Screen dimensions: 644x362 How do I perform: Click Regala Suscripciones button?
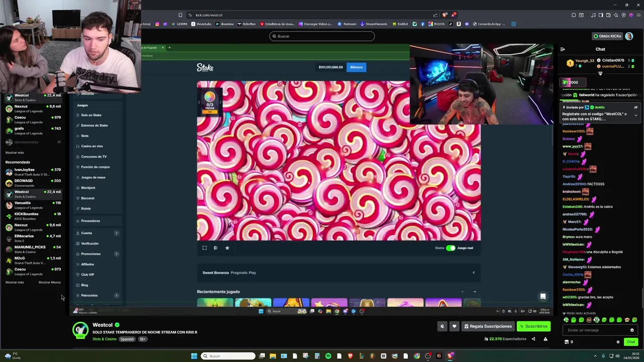[x=488, y=326]
